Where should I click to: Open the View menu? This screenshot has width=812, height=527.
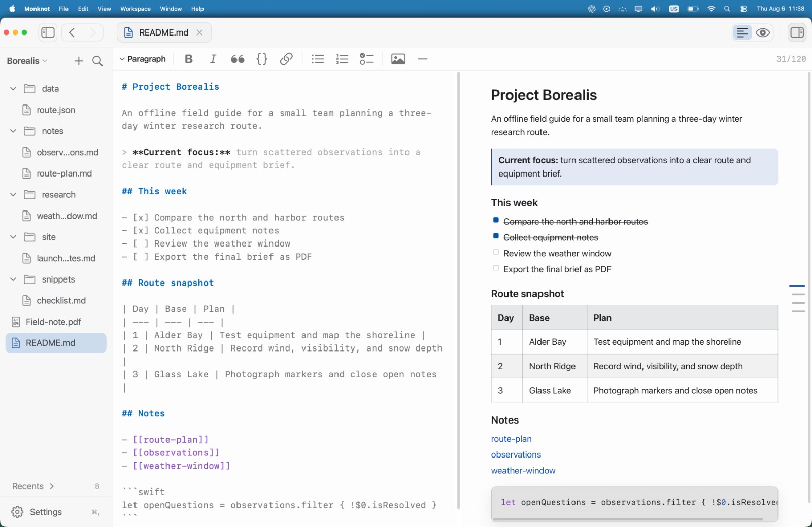click(105, 9)
